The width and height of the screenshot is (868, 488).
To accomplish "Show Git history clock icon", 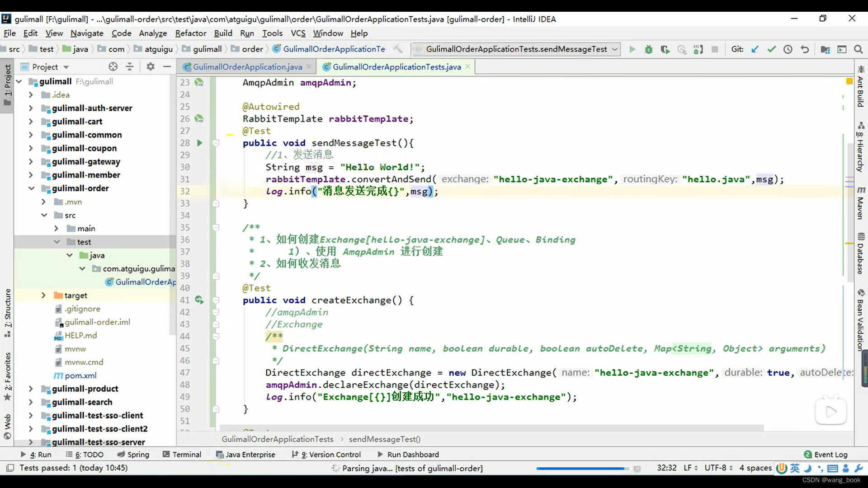I will pyautogui.click(x=788, y=49).
